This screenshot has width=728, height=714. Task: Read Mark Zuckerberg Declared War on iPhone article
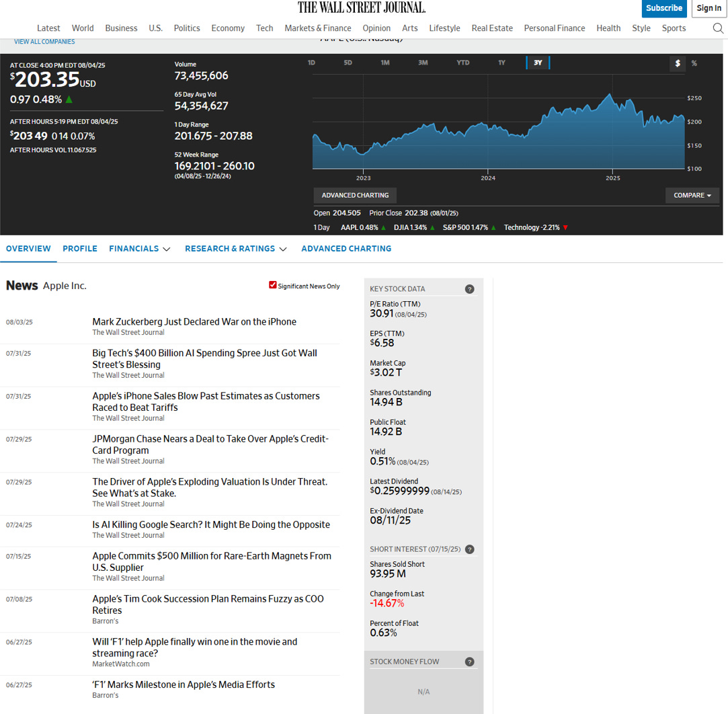point(194,322)
